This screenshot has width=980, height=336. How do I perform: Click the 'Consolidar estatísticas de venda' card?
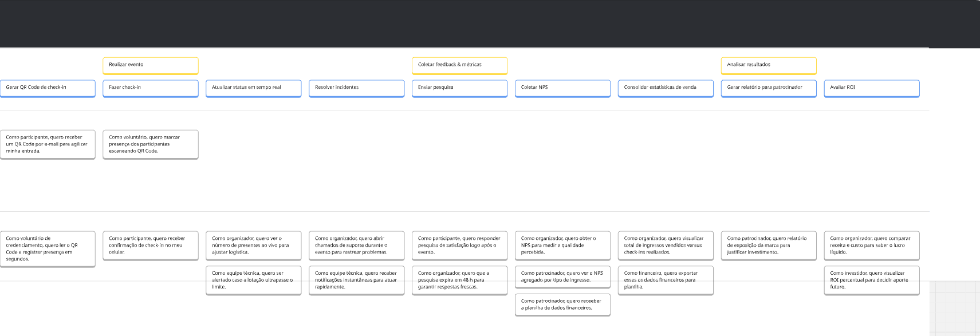click(x=666, y=88)
